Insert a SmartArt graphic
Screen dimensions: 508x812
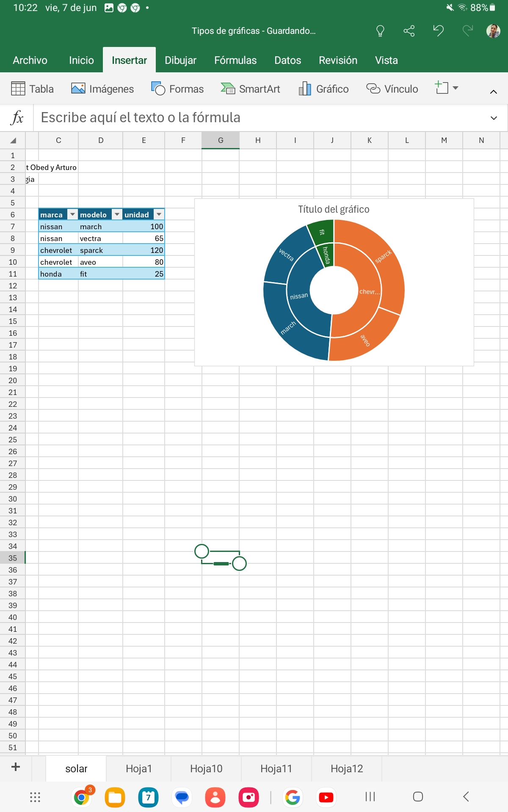tap(250, 89)
